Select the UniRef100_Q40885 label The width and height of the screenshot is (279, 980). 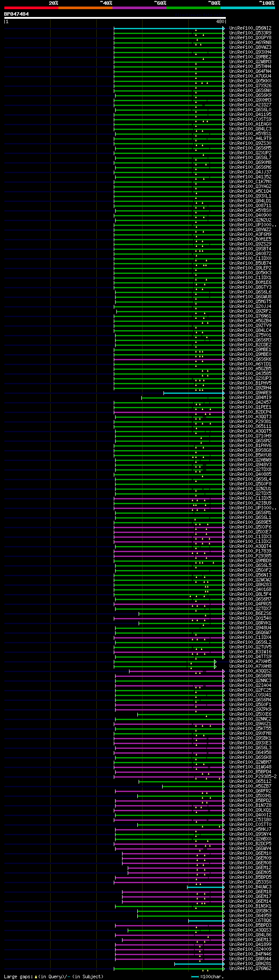tap(250, 474)
